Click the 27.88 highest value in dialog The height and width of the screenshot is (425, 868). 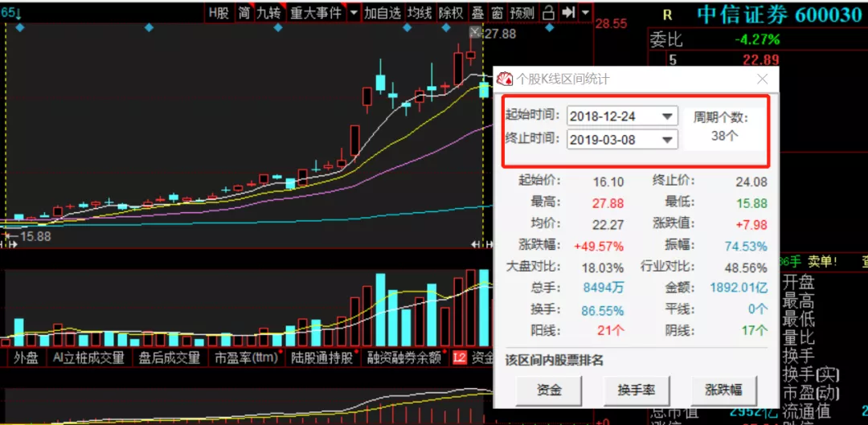pos(608,203)
